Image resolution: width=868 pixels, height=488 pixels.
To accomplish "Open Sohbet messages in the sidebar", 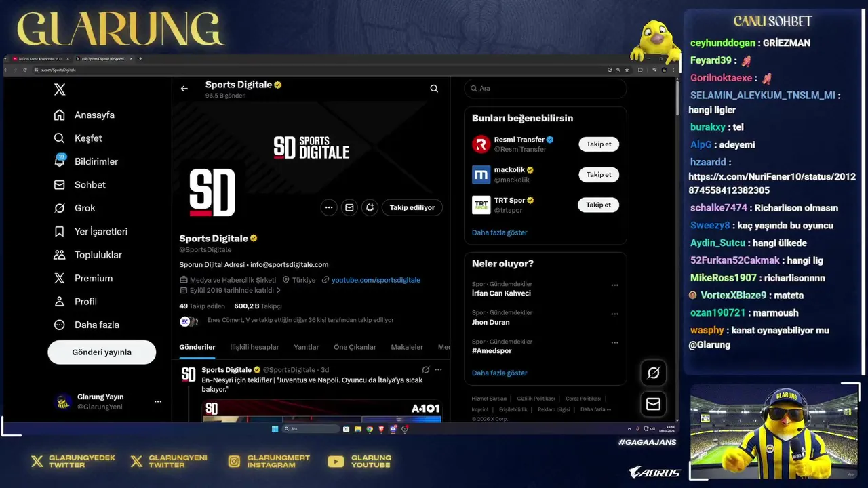I will 79,184.
